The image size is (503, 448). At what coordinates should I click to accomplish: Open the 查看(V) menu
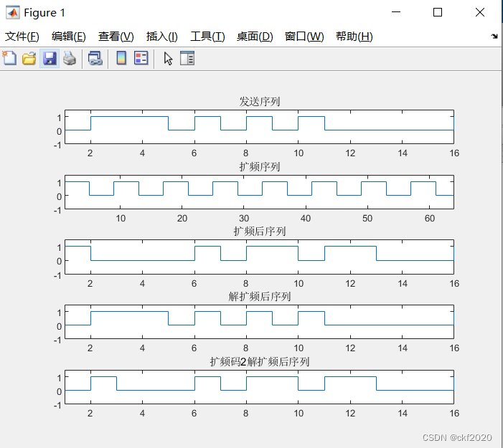pyautogui.click(x=116, y=37)
